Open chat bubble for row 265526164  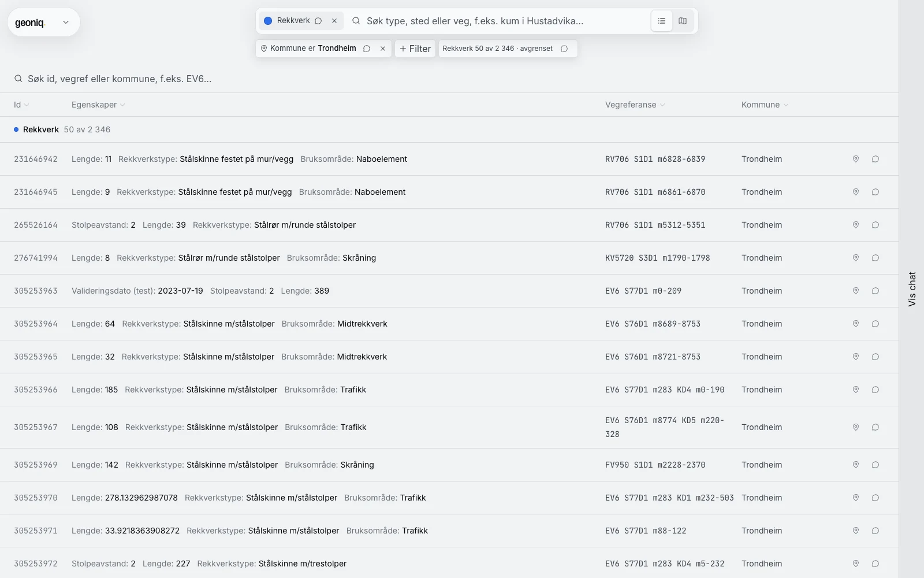[875, 225]
